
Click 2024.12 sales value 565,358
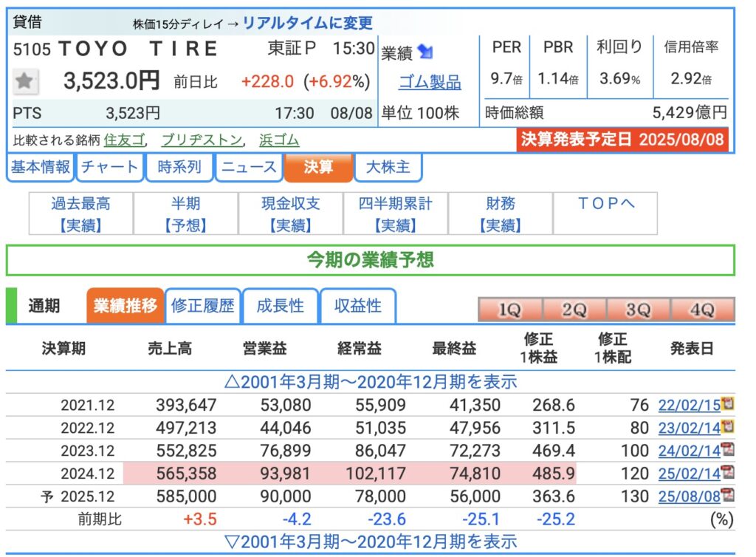[x=186, y=474]
